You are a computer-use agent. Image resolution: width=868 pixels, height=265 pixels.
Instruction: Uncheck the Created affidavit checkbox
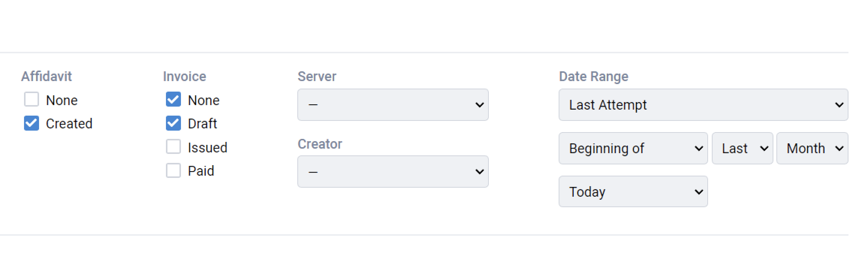pos(32,123)
